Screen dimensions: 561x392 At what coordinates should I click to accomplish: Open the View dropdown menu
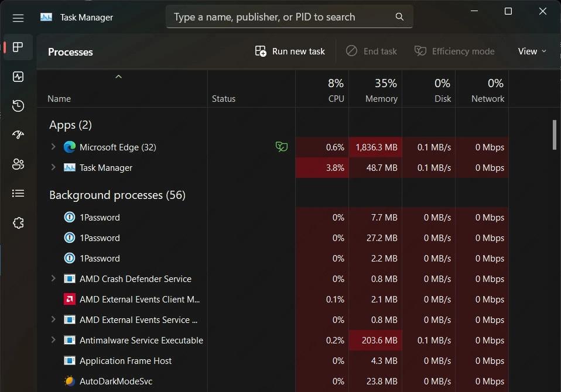[532, 51]
